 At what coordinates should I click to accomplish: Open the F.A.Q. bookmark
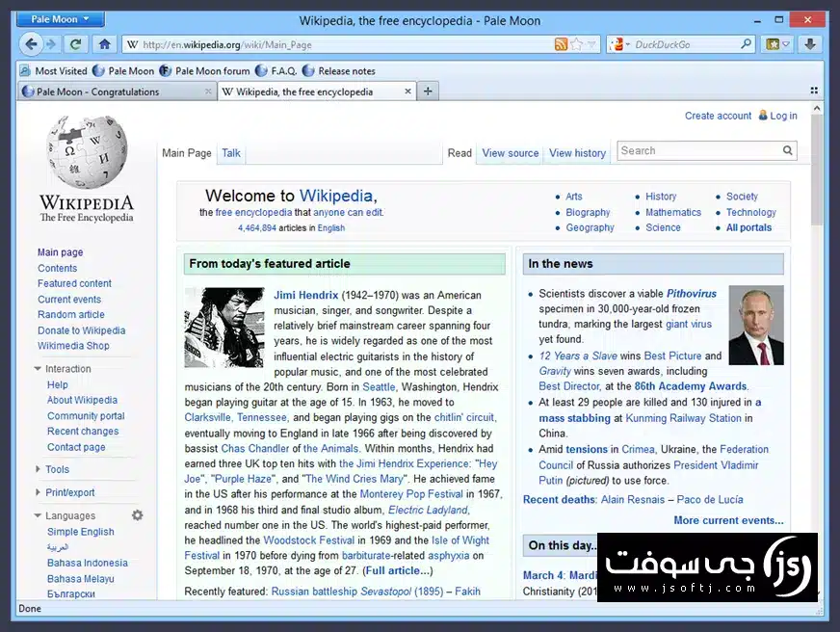click(276, 70)
